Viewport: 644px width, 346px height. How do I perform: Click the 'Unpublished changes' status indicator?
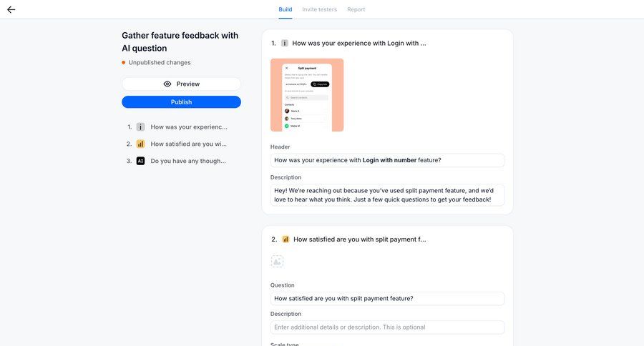click(159, 62)
